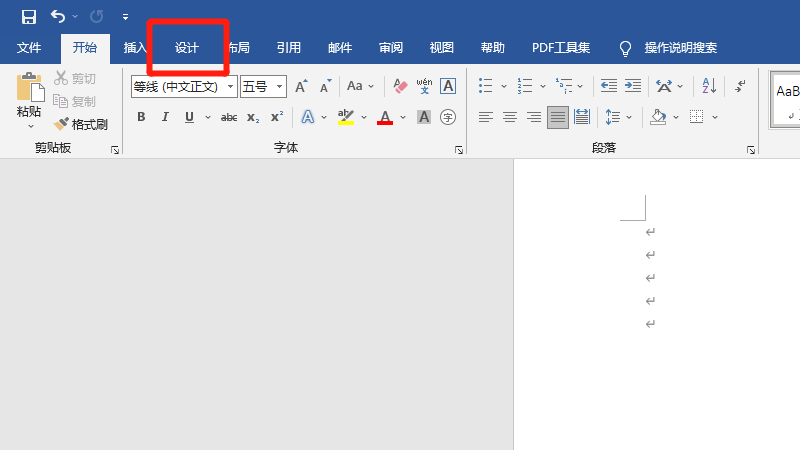Click the Increase Indent icon
Screen dimensions: 800x450
click(633, 86)
